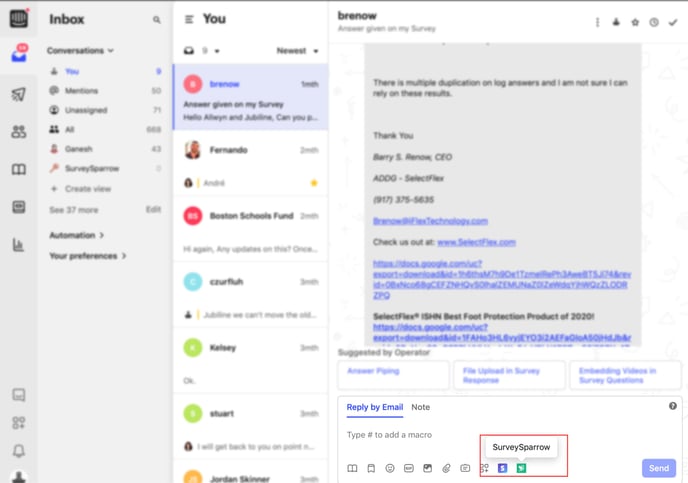Snooze the conversation with the clock icon
The image size is (688, 483).
[654, 22]
